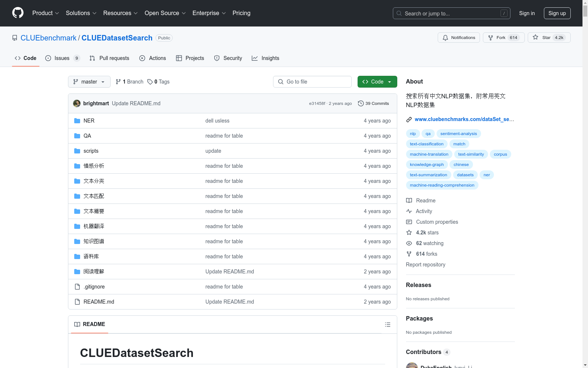Click brightmart's avatar image
Image resolution: width=588 pixels, height=368 pixels.
pyautogui.click(x=77, y=103)
